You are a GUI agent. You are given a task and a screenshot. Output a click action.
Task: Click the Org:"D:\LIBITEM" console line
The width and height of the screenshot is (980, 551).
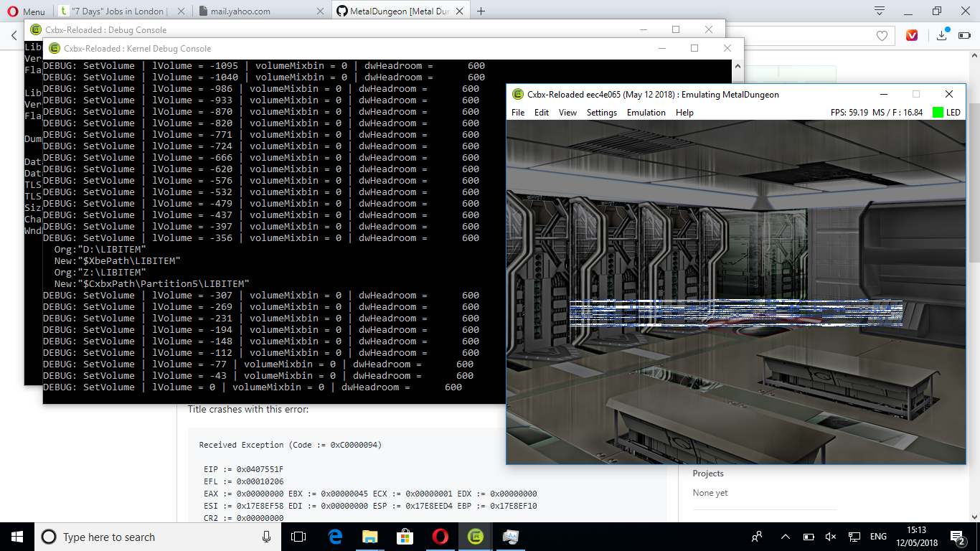[100, 250]
